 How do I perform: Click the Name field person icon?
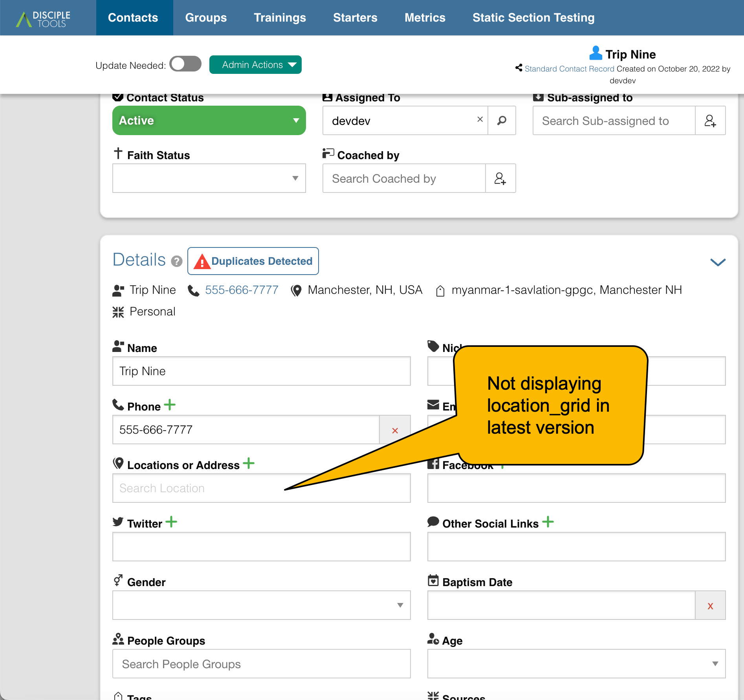click(118, 346)
